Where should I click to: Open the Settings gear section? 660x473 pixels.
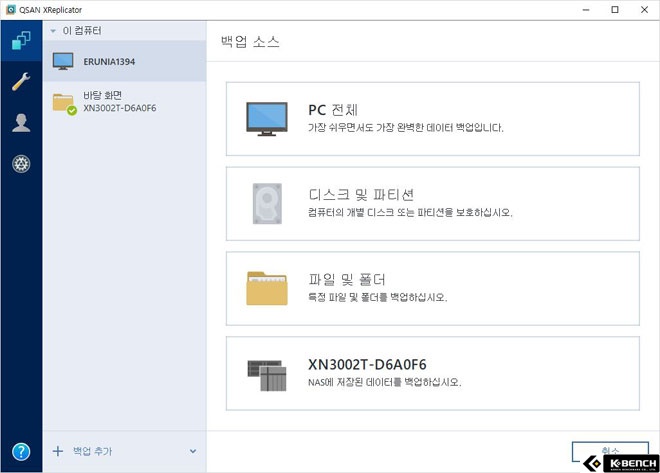[21, 164]
